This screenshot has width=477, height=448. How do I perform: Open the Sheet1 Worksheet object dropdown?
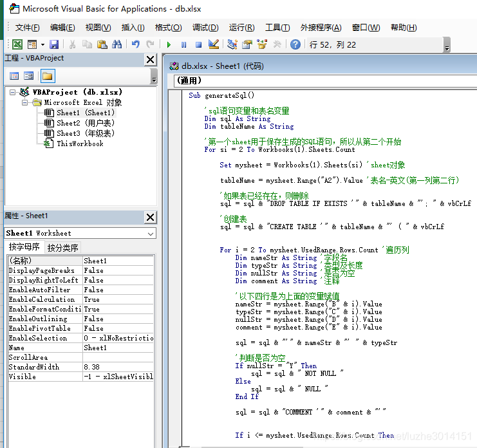pos(150,234)
